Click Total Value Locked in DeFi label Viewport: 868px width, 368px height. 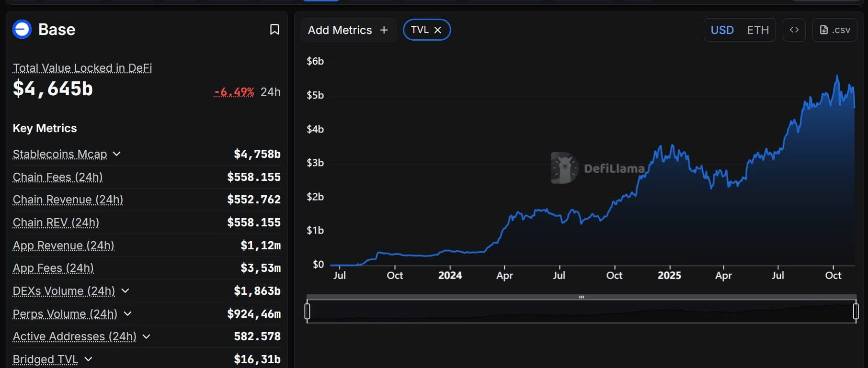[x=82, y=68]
